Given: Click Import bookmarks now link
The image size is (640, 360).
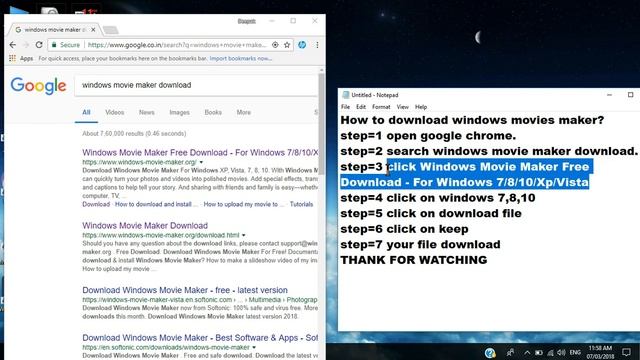Looking at the screenshot, I should tap(241, 58).
